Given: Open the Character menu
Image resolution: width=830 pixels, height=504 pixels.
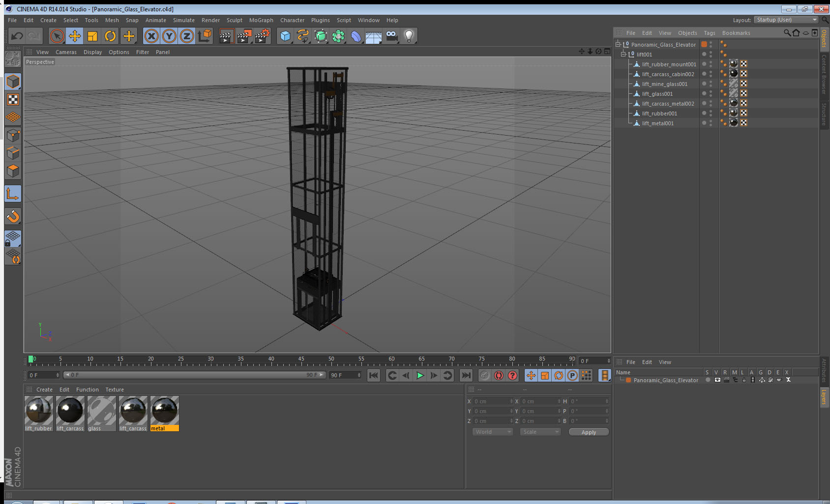Looking at the screenshot, I should pyautogui.click(x=292, y=20).
